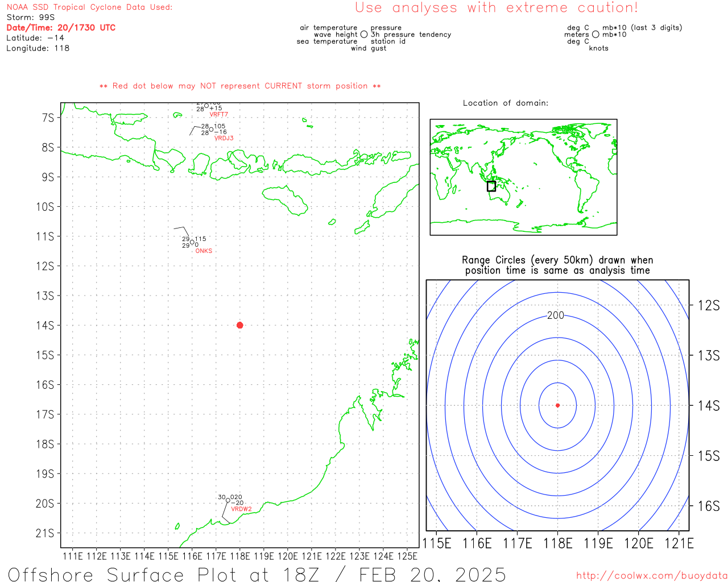Select the 121E label in range circles plot
Viewport: 728px width, 582px height.
679,544
